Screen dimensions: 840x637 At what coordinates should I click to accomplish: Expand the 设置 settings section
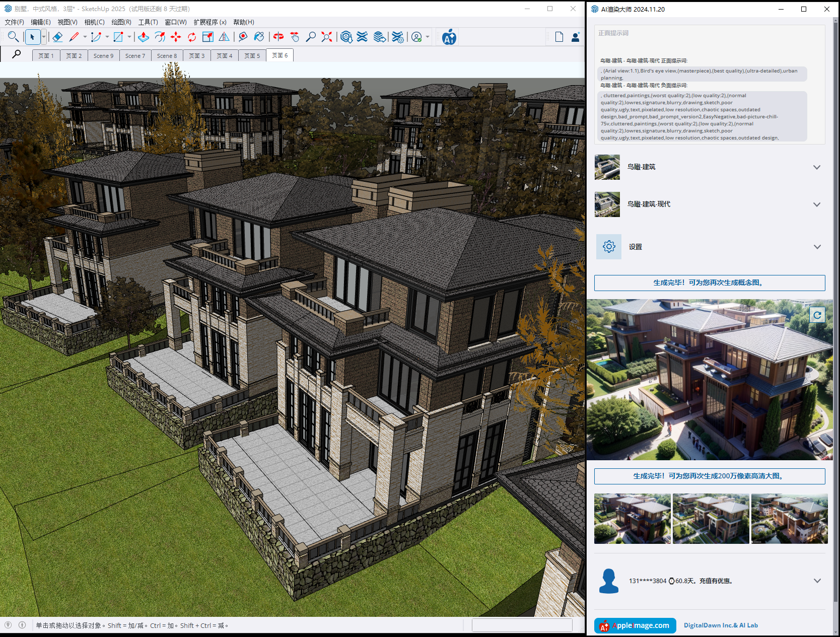pos(816,247)
